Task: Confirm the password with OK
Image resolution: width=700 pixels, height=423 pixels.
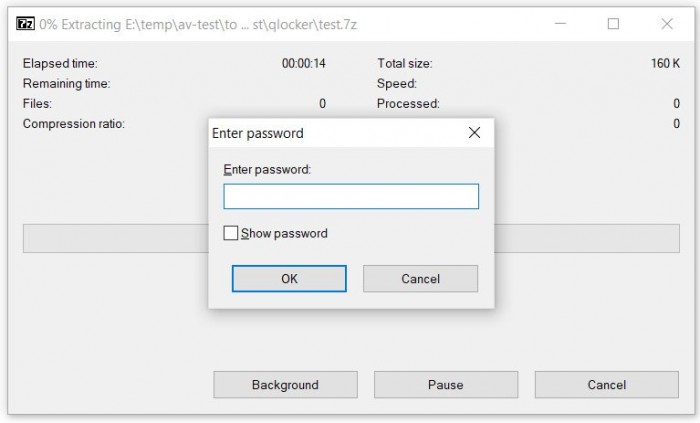Action: [x=289, y=279]
